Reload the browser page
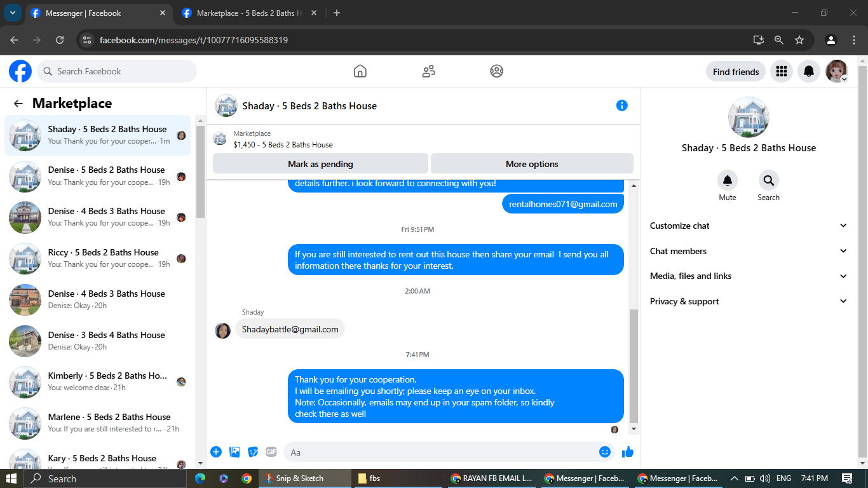868x488 pixels. [x=60, y=40]
